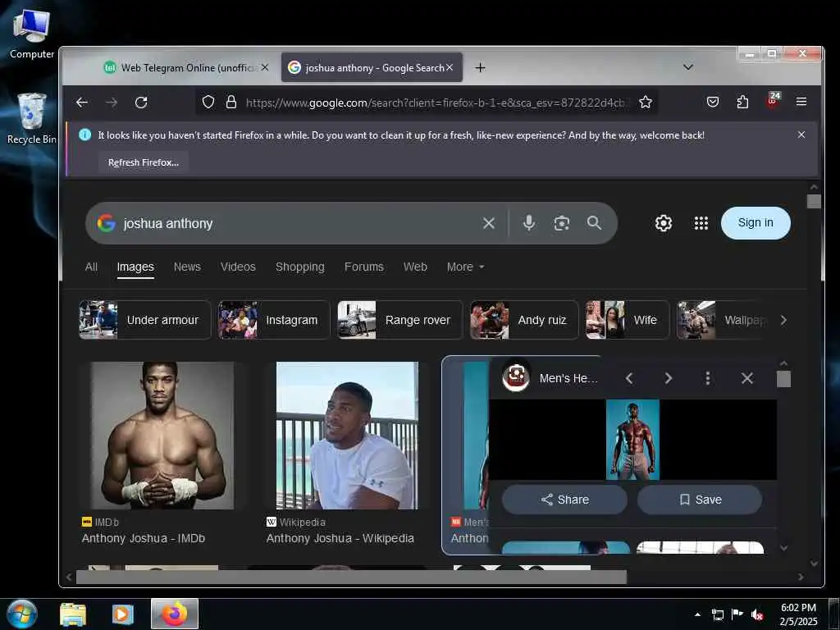Open the tracking protection shield icon
Screen dimensions: 840x630
208,102
